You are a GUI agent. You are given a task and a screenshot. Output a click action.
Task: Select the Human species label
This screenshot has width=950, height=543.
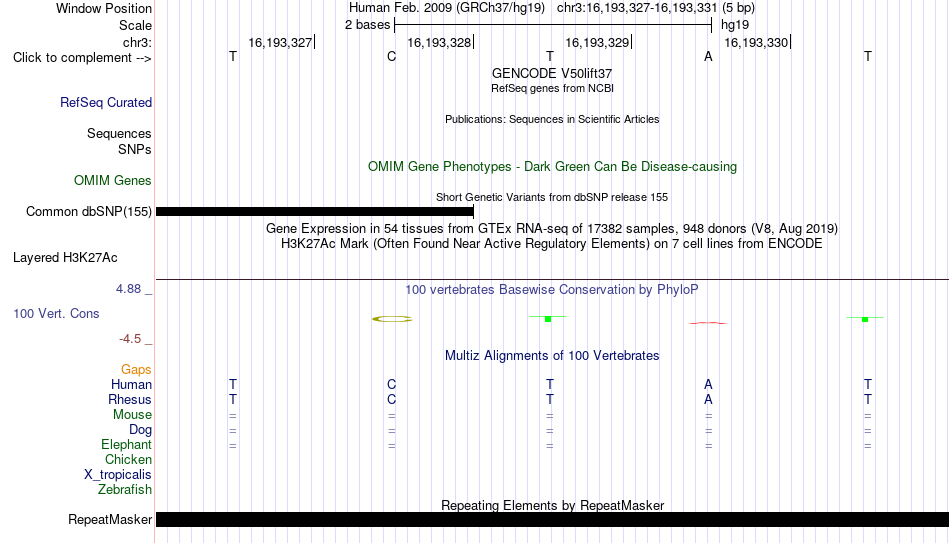click(x=131, y=384)
